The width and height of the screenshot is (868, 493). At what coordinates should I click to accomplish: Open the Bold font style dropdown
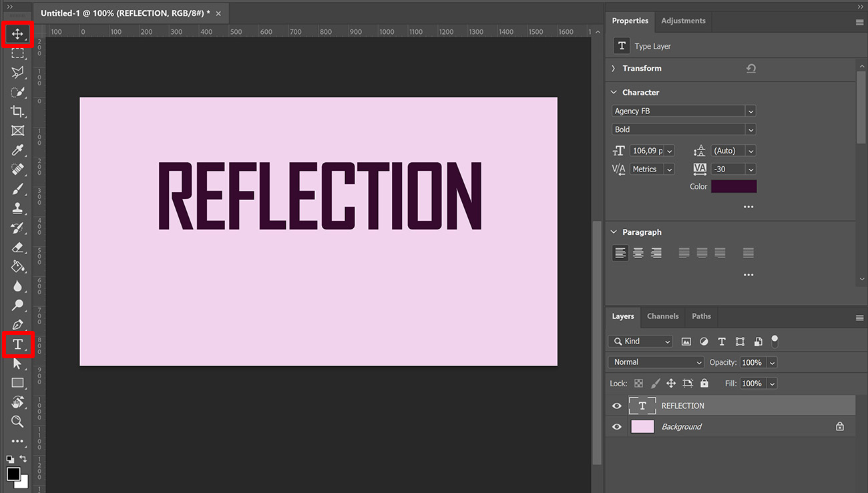click(x=750, y=129)
